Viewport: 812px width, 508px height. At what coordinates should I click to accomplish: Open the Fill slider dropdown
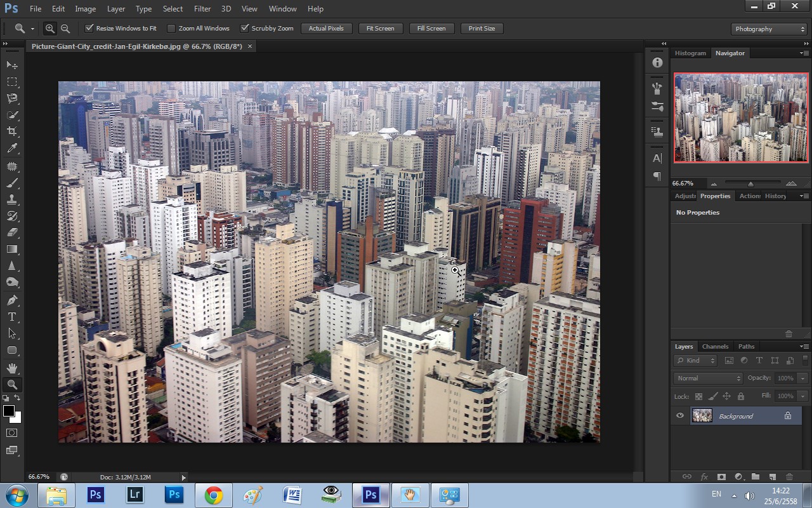pos(802,396)
